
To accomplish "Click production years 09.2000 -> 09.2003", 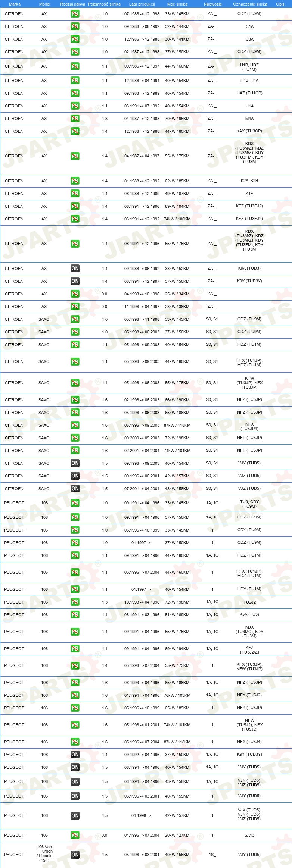I will click(142, 438).
